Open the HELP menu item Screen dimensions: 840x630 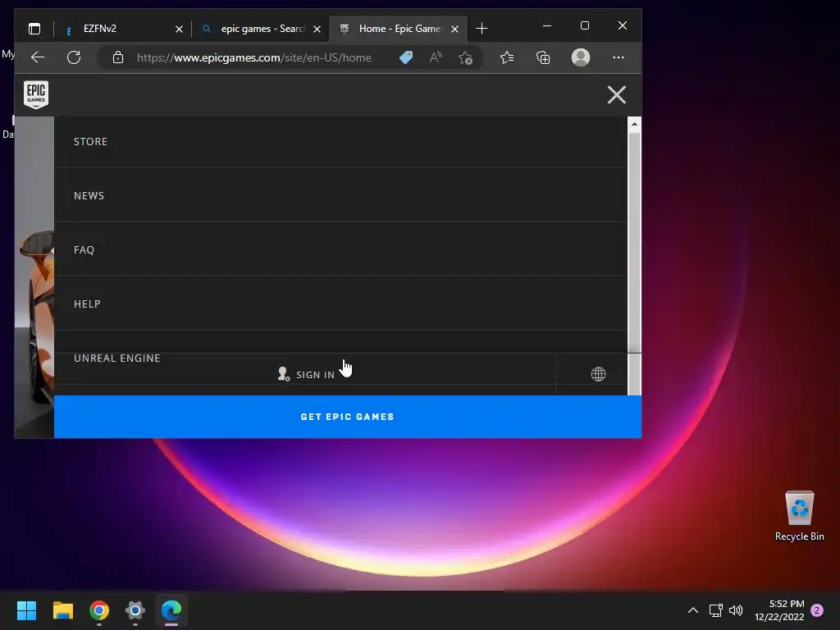click(340, 304)
